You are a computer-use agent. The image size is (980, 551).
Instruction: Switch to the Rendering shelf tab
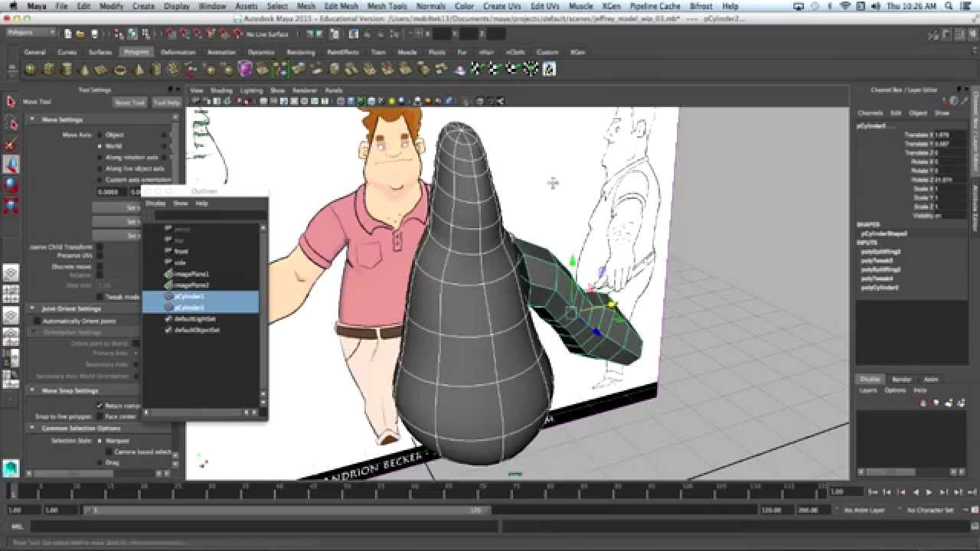pyautogui.click(x=300, y=52)
